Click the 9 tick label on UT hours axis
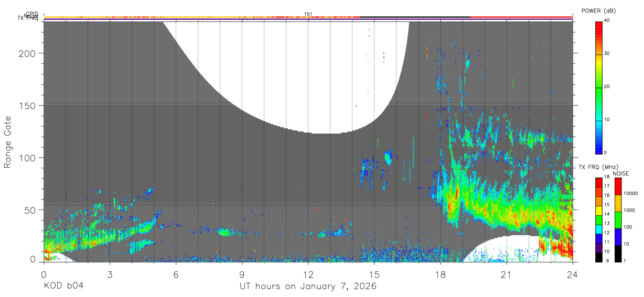Screen dimensions: 644x297 click(x=242, y=274)
